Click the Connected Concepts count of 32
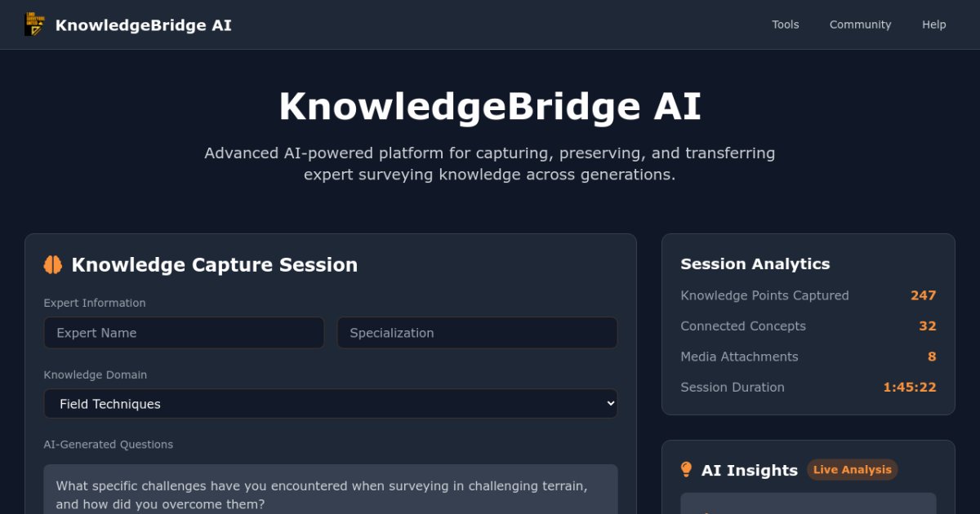Screen dimensions: 980x514 coord(927,326)
